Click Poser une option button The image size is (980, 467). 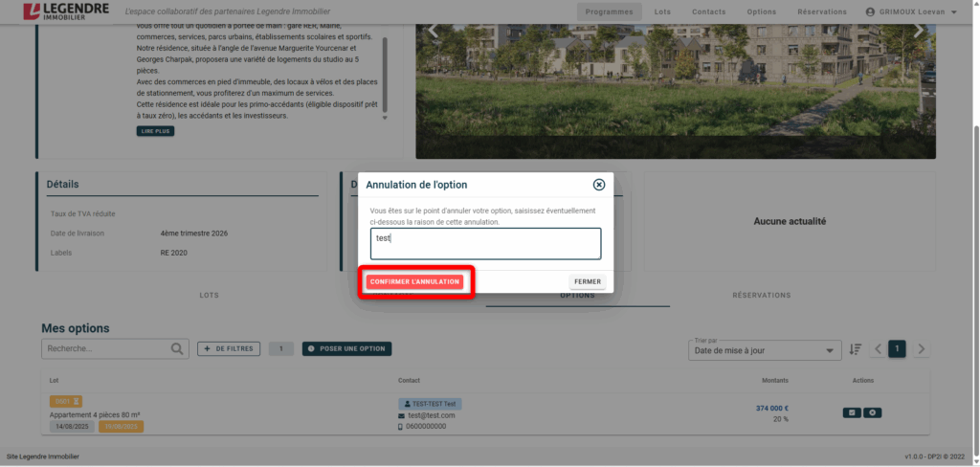point(346,349)
